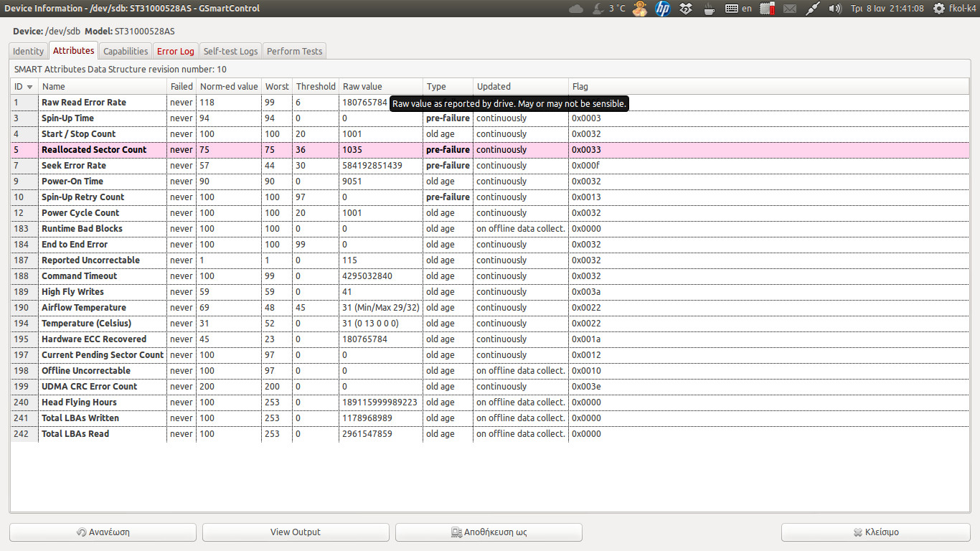Select the Spin-Up Retry Count row

point(490,197)
